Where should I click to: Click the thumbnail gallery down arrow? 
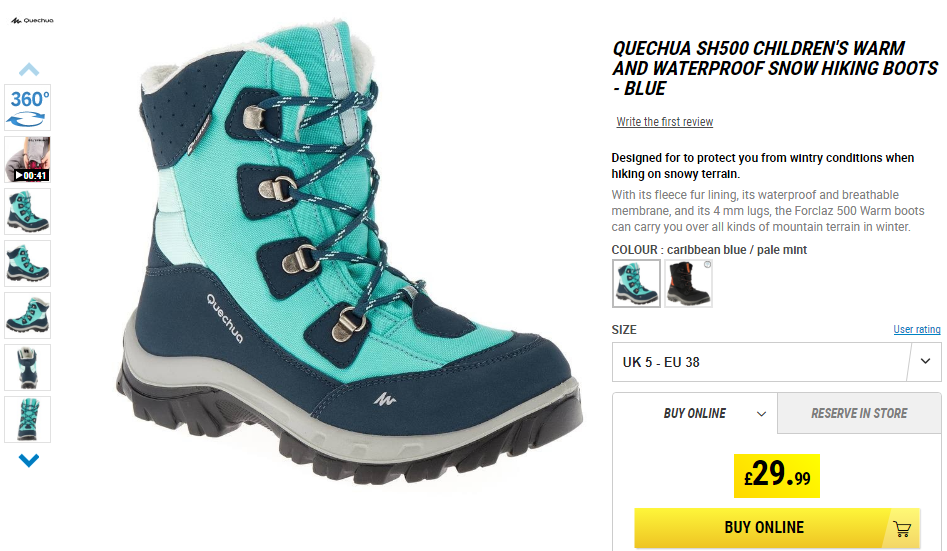pyautogui.click(x=28, y=460)
